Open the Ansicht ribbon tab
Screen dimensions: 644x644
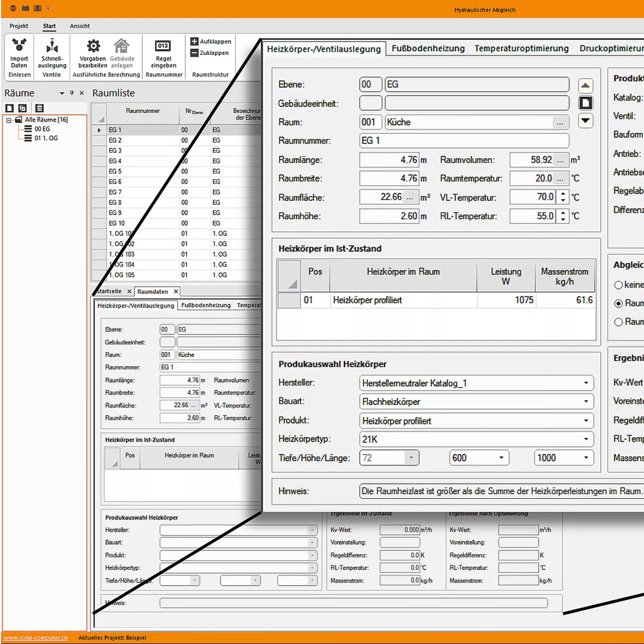79,26
